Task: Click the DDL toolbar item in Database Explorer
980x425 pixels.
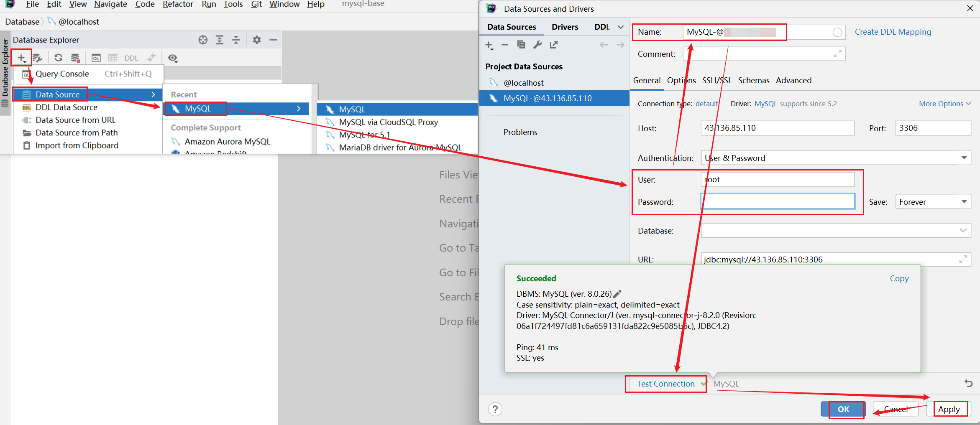Action: (131, 58)
